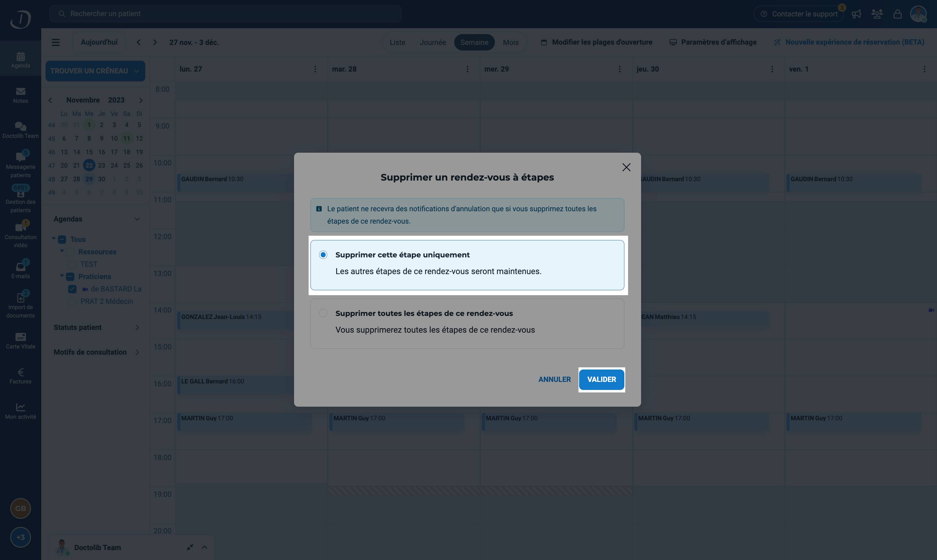937x560 pixels.
Task: Click the Aujourd'hui button
Action: click(x=99, y=42)
